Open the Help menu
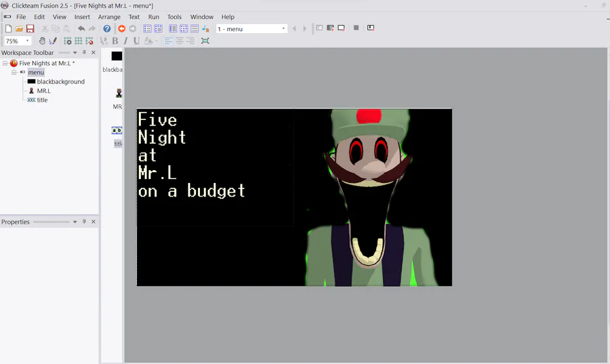The image size is (610, 364). pos(228,17)
